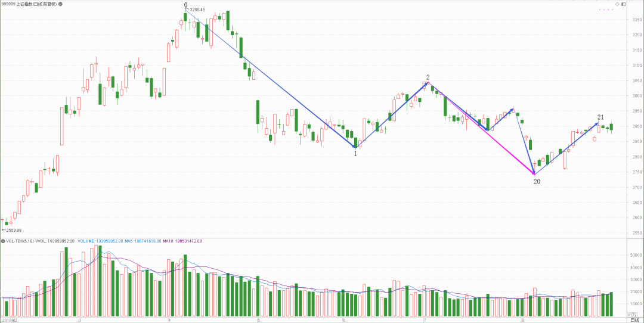The height and width of the screenshot is (323, 644).
Task: Select wave marker 2 on the chart
Action: [428, 77]
